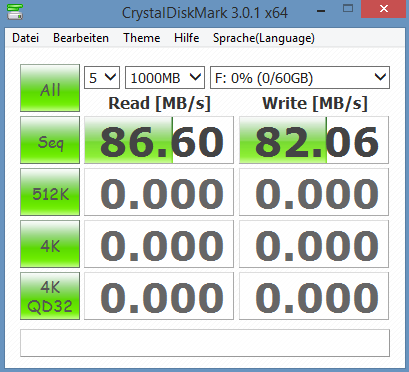Click the Seq write result 82.06

pos(314,140)
